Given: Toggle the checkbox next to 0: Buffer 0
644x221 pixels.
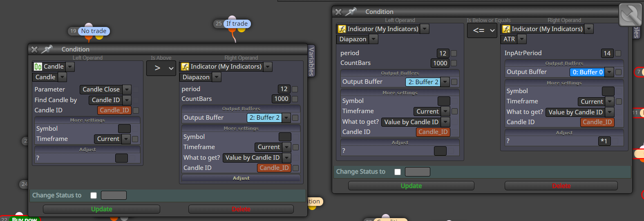Looking at the screenshot, I should pyautogui.click(x=619, y=72).
